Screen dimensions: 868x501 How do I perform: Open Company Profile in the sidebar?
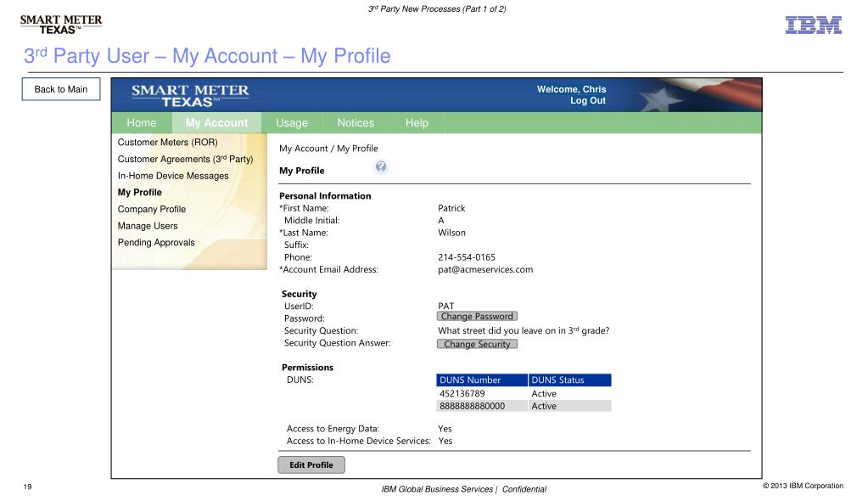[x=152, y=209]
